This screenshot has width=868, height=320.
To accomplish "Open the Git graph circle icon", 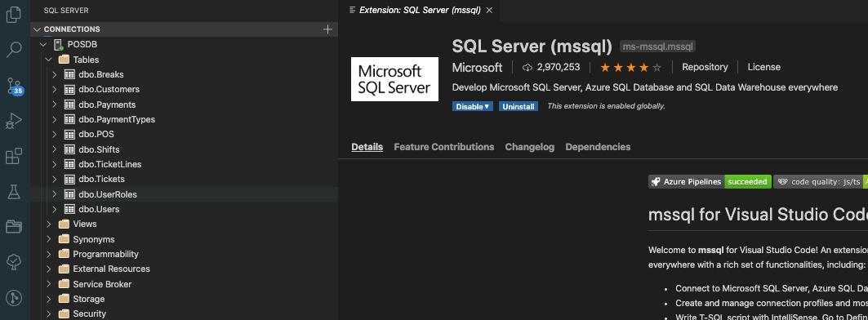I will click(x=13, y=298).
